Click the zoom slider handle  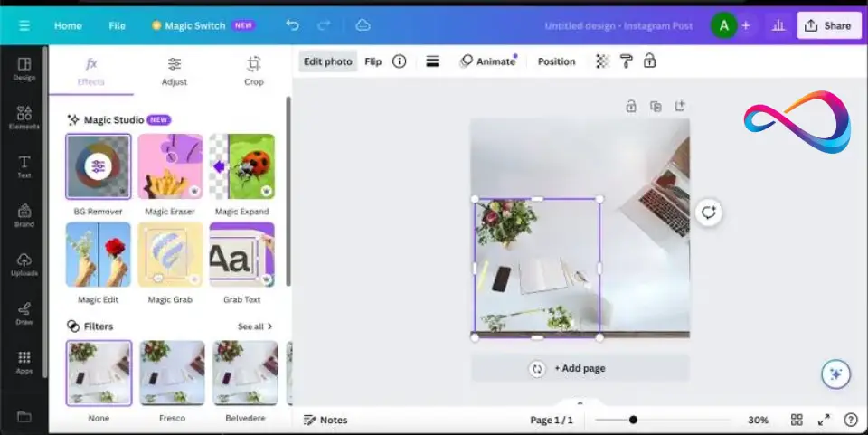[633, 420]
